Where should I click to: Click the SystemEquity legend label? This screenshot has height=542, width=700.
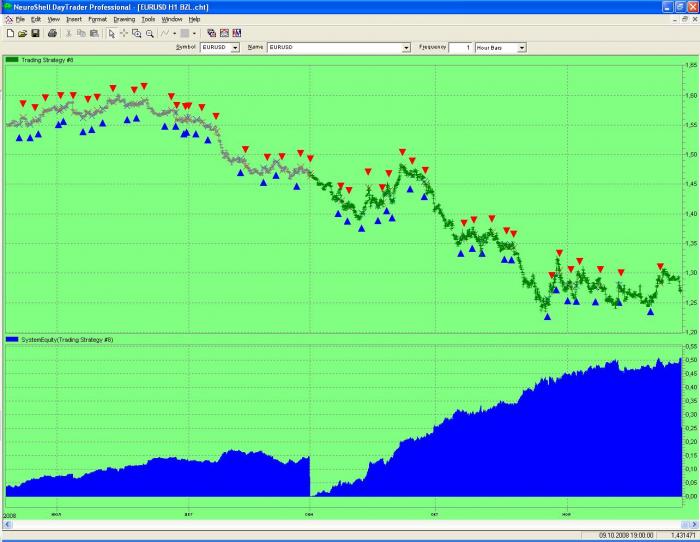[66, 340]
